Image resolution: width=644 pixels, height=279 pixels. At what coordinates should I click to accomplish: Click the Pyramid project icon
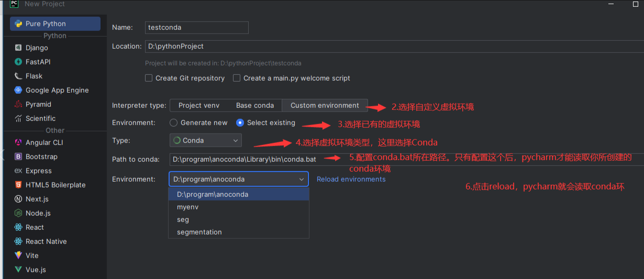(x=18, y=104)
